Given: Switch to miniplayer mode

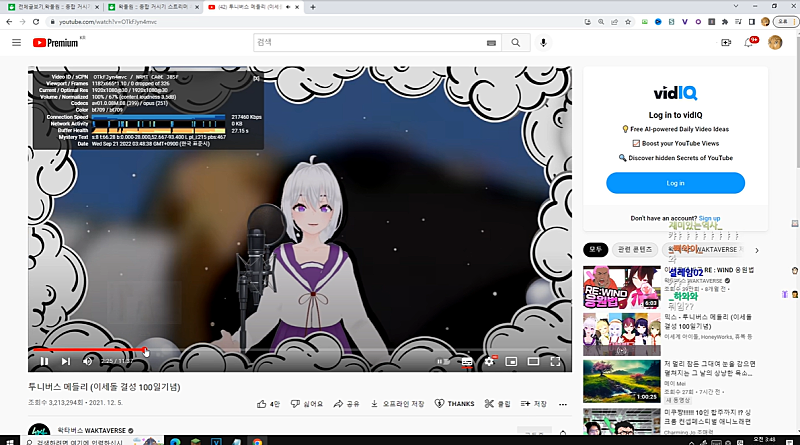Looking at the screenshot, I should (x=511, y=361).
